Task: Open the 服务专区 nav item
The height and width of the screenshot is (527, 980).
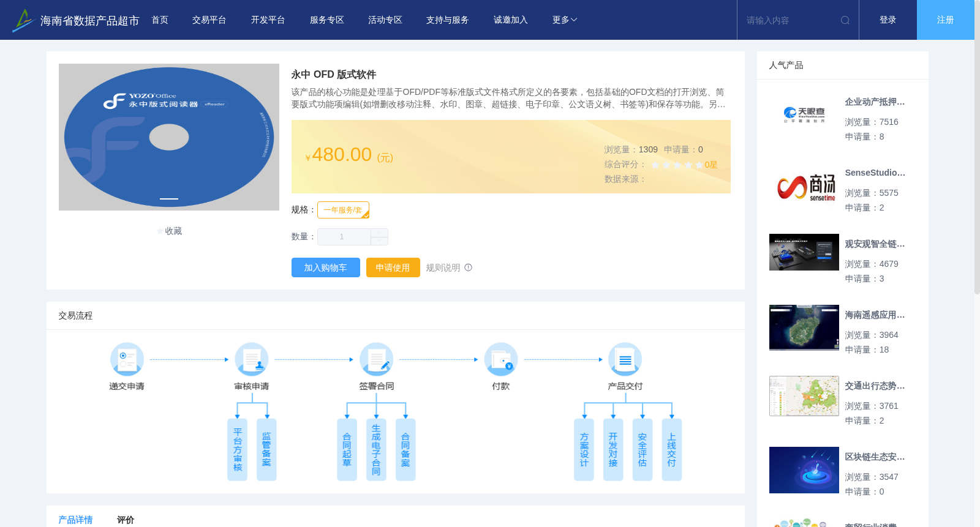Action: tap(327, 20)
